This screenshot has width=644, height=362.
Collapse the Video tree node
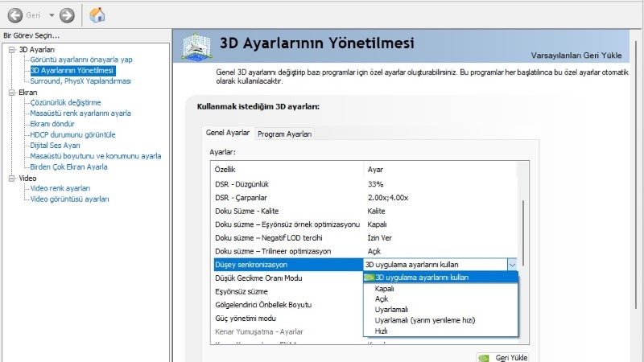point(11,178)
